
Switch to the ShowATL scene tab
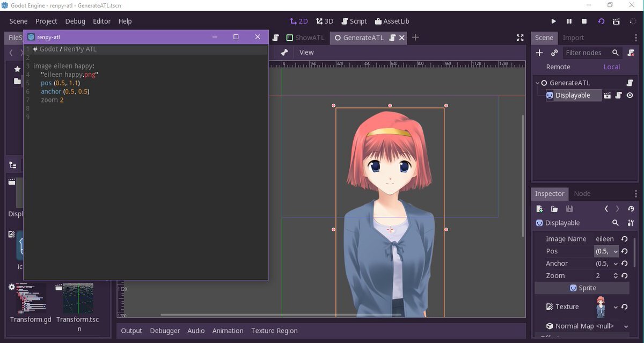tap(305, 38)
